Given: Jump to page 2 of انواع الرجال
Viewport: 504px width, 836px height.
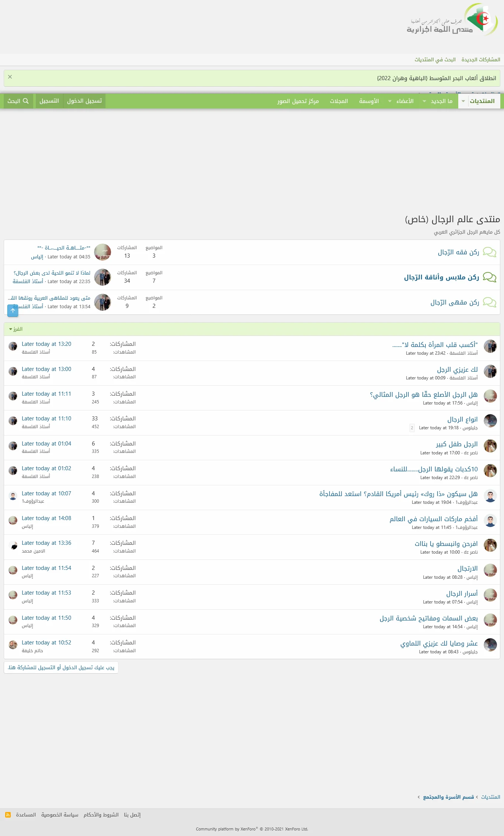Looking at the screenshot, I should [x=412, y=428].
